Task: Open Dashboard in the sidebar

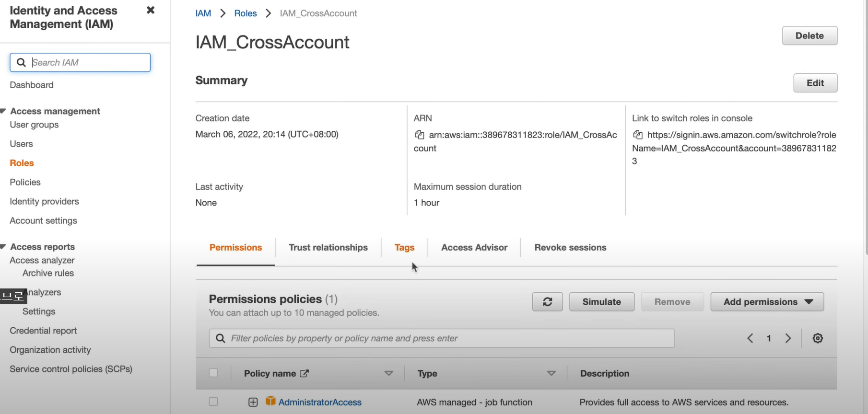Action: 32,85
